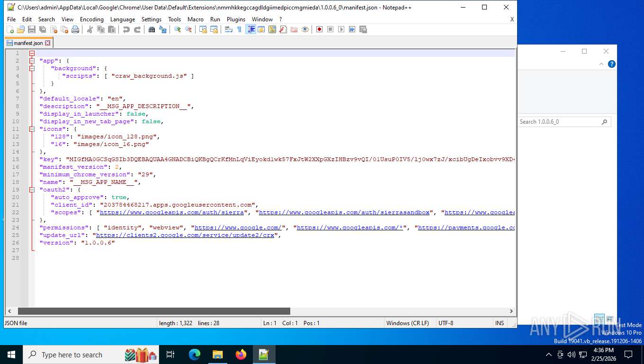Collapse the "background" block fold marker
Viewport: 644px width, 364px height.
[32, 68]
